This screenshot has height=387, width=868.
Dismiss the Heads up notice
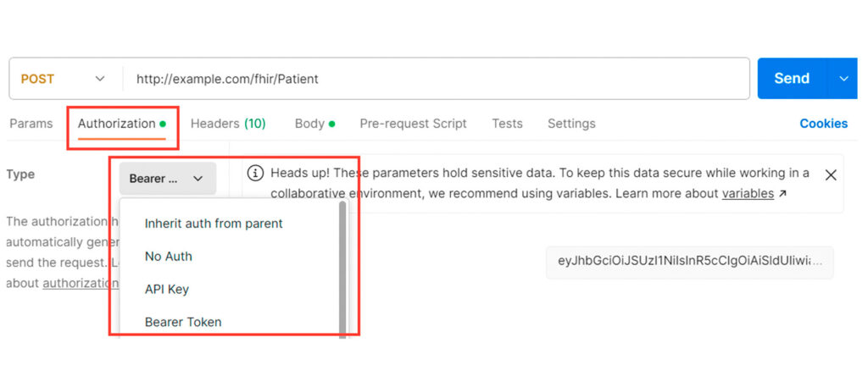[x=831, y=174]
